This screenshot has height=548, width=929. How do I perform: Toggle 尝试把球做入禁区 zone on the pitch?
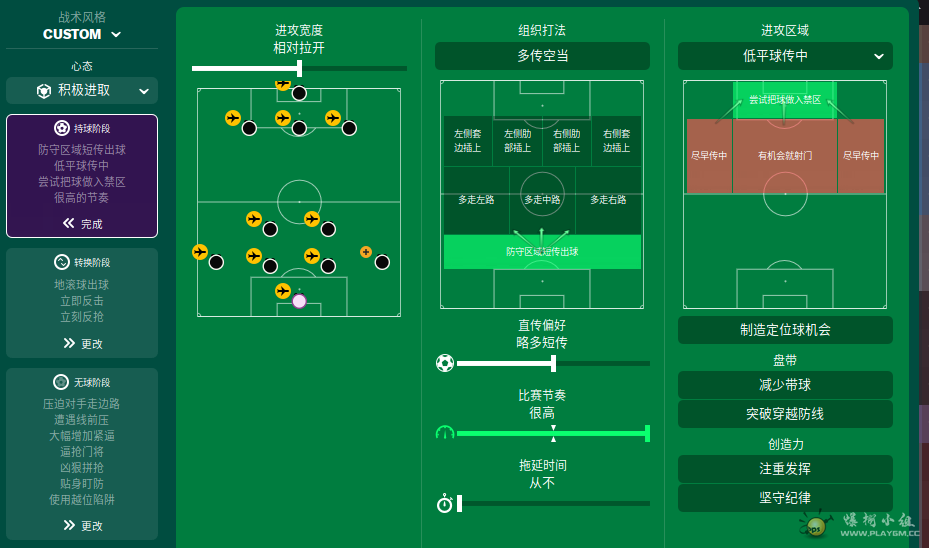pyautogui.click(x=784, y=100)
